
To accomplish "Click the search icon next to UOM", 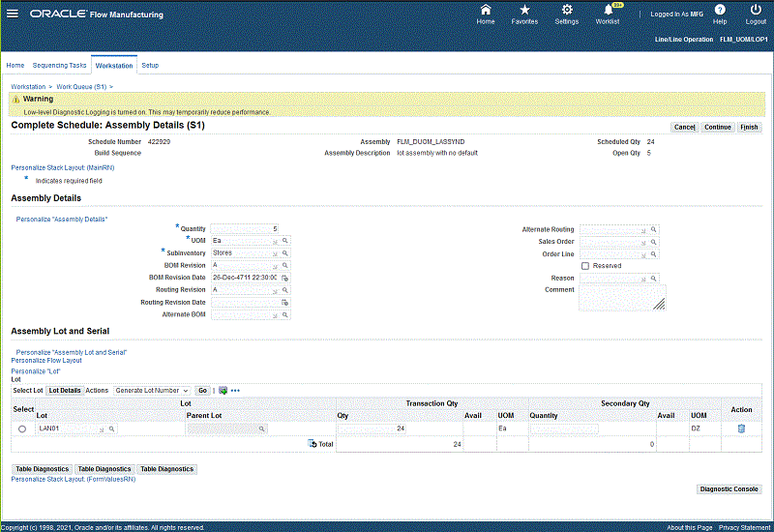I will click(286, 240).
